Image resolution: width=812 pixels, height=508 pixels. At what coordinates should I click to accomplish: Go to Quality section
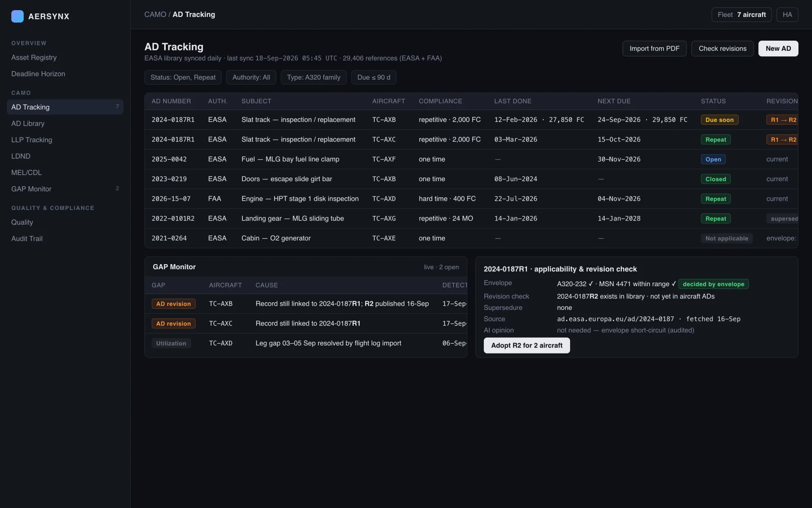[65, 222]
